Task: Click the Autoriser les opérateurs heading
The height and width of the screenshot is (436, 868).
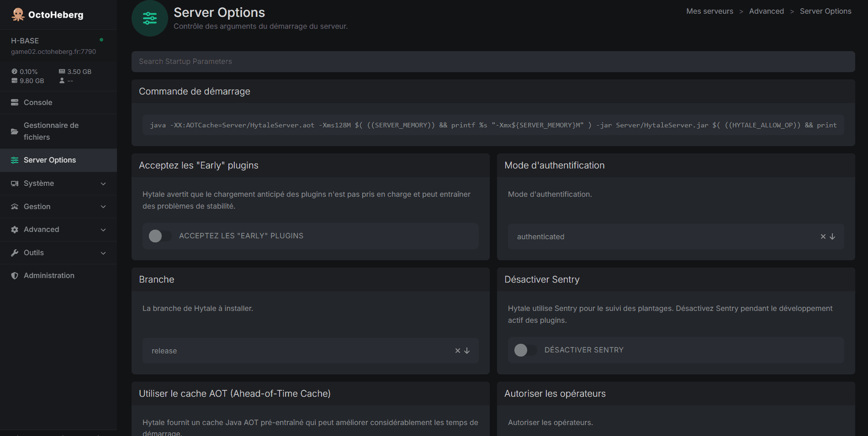Action: (x=555, y=394)
